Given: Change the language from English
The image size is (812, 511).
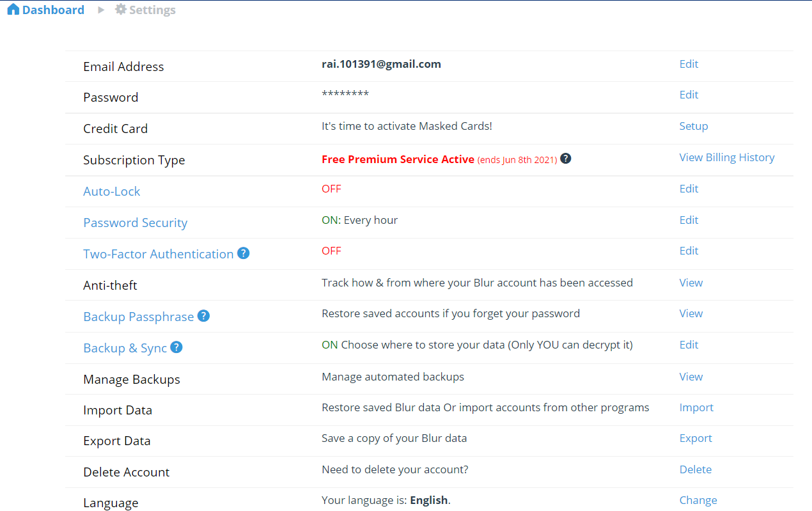Looking at the screenshot, I should (x=698, y=499).
